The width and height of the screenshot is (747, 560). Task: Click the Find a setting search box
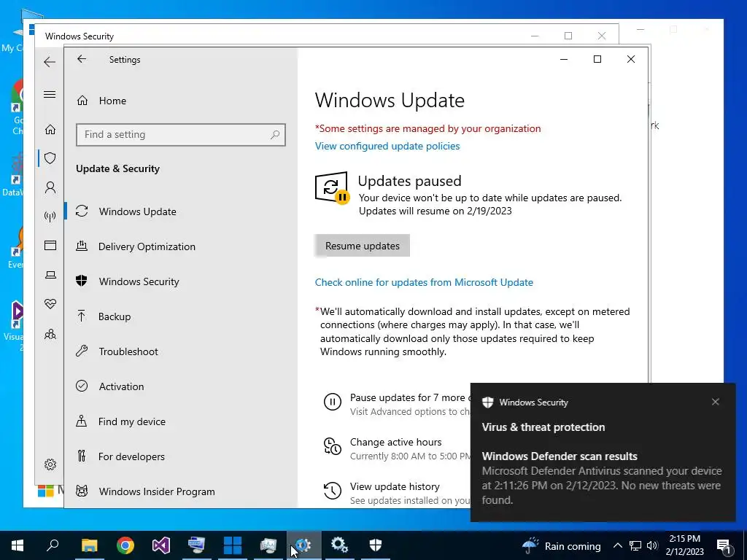[181, 135]
